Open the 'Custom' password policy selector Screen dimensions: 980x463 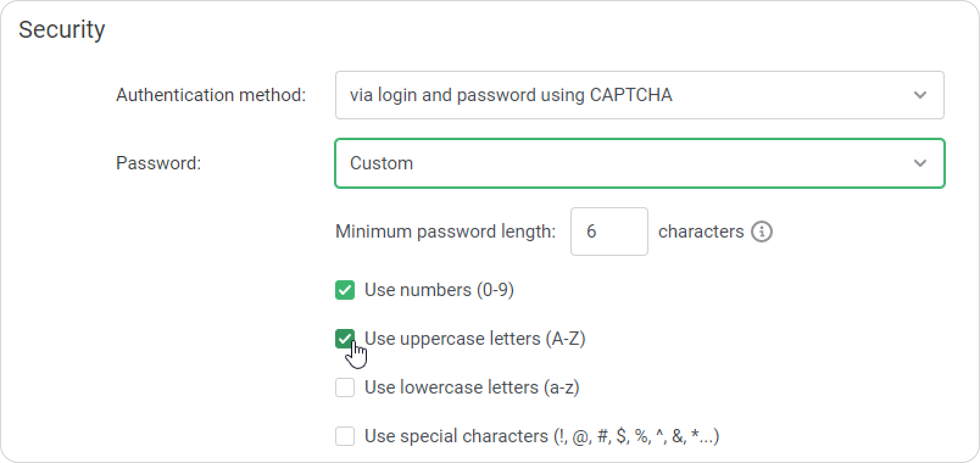pyautogui.click(x=639, y=163)
